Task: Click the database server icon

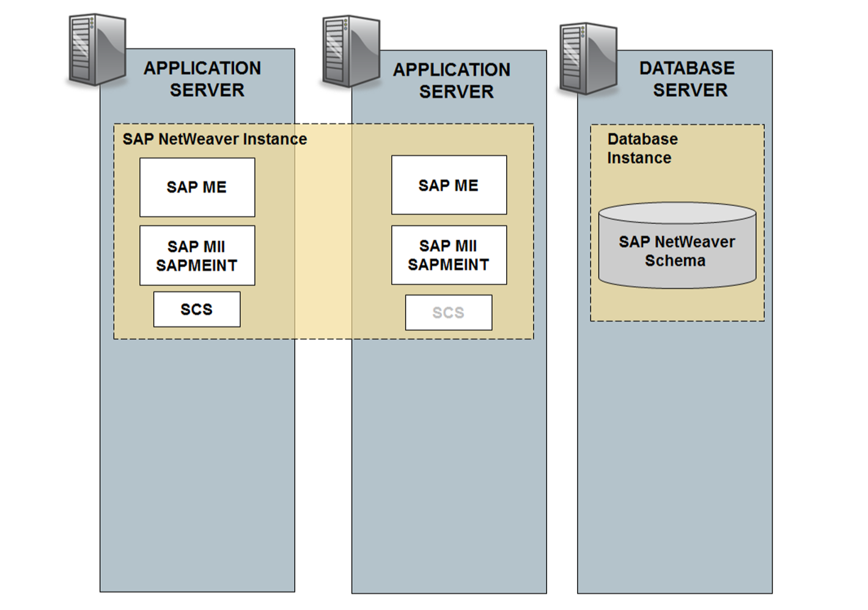Action: pyautogui.click(x=584, y=55)
